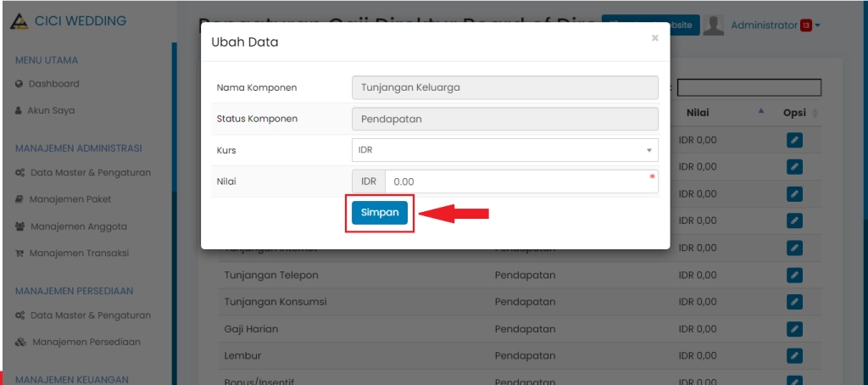Open the Kurs IDR dropdown
This screenshot has width=868, height=385.
pyautogui.click(x=505, y=150)
